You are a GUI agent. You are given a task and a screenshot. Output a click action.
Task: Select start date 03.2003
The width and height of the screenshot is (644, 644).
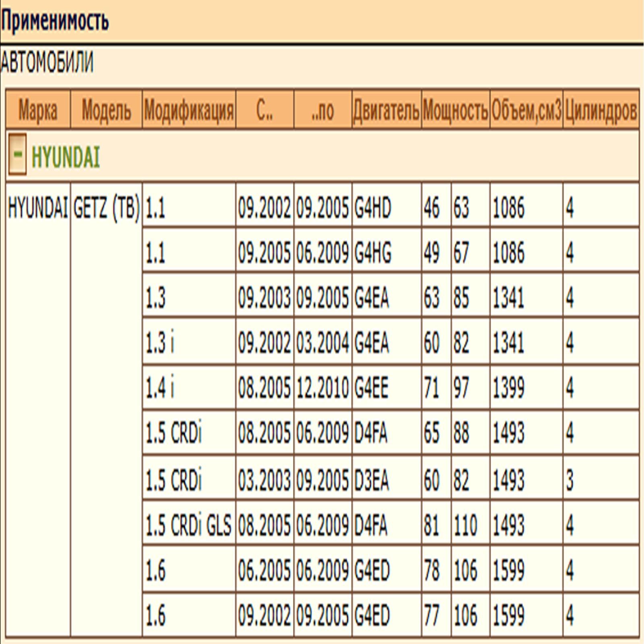coord(264,478)
